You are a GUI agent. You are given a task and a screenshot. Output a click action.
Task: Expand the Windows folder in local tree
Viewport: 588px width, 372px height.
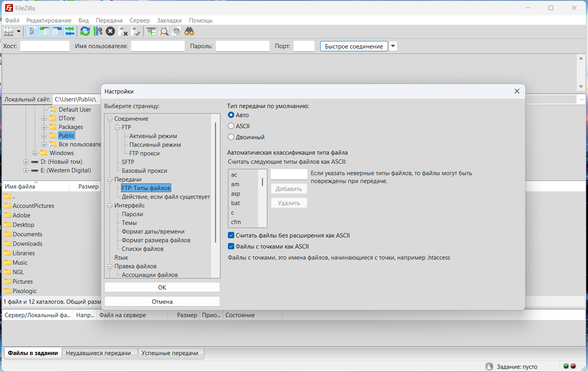click(x=35, y=153)
